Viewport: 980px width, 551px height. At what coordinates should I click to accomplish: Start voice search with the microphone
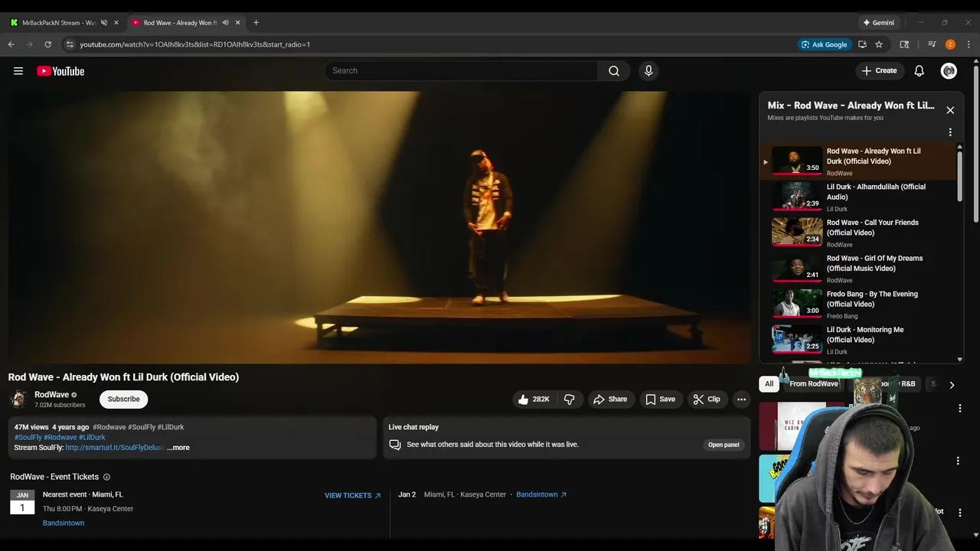tap(648, 71)
